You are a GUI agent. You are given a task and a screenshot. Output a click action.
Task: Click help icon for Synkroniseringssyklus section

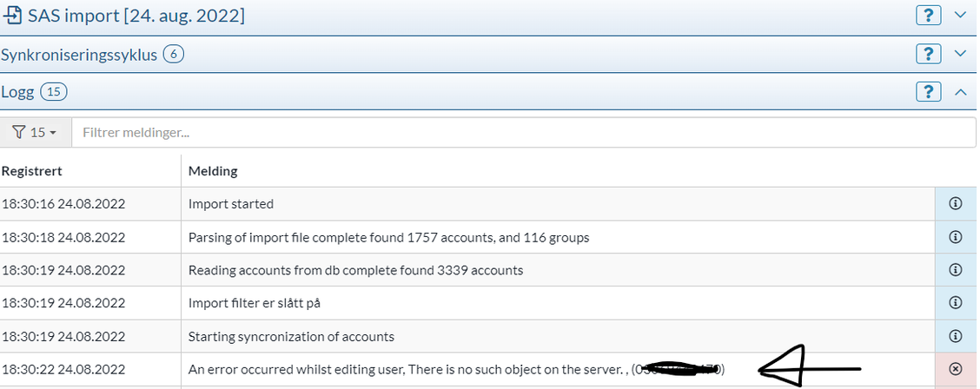[929, 54]
